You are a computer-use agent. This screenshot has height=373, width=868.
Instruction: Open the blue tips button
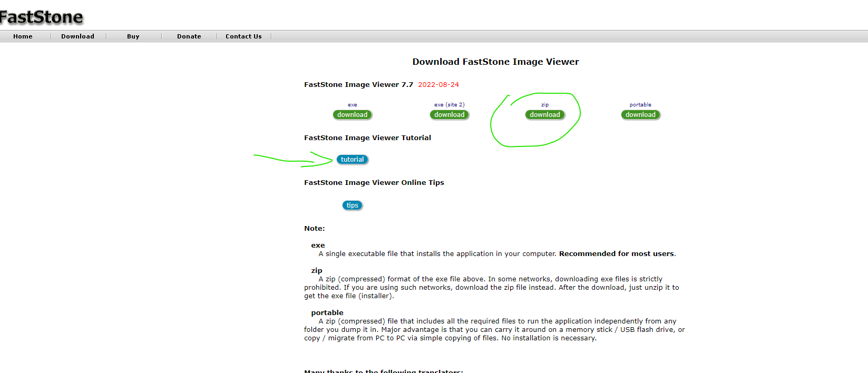[353, 205]
